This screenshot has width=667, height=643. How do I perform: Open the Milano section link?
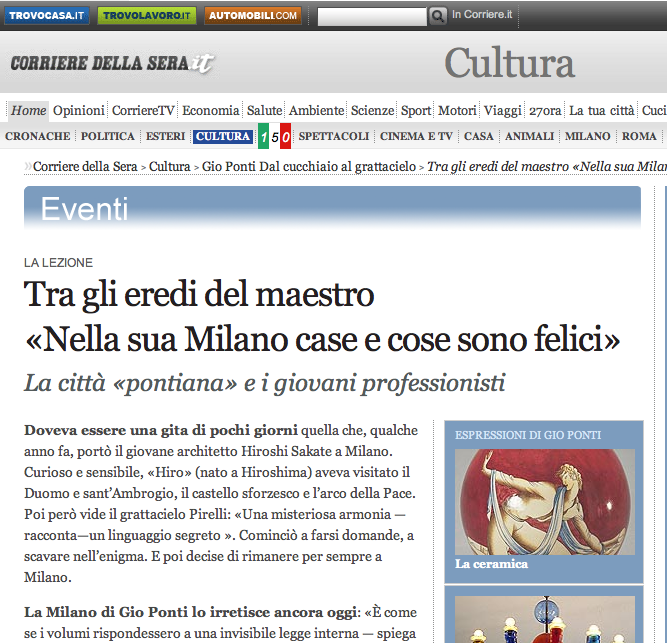pos(587,136)
